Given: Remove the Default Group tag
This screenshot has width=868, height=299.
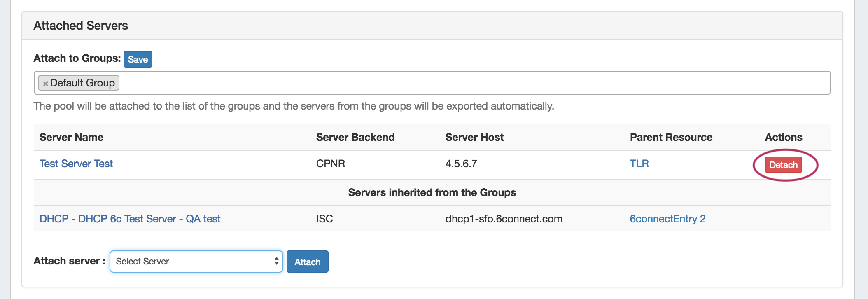Looking at the screenshot, I should (x=45, y=84).
